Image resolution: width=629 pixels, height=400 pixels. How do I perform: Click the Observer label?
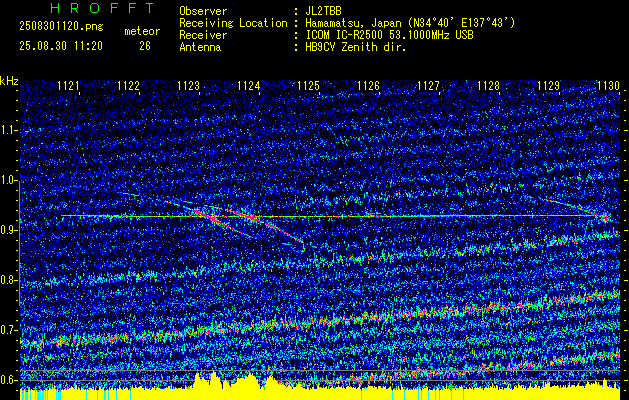[203, 11]
